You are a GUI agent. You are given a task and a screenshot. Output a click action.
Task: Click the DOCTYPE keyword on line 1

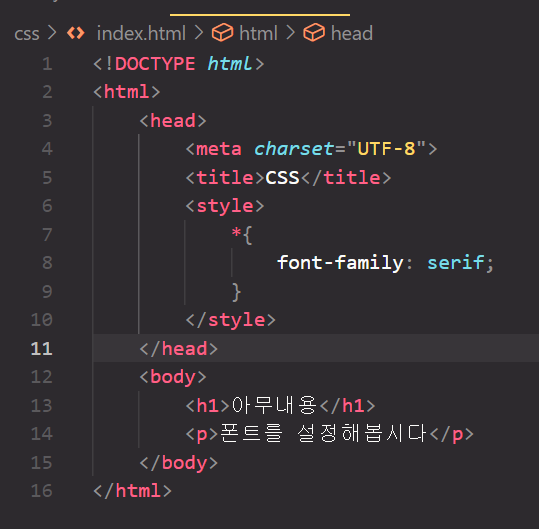pyautogui.click(x=155, y=64)
